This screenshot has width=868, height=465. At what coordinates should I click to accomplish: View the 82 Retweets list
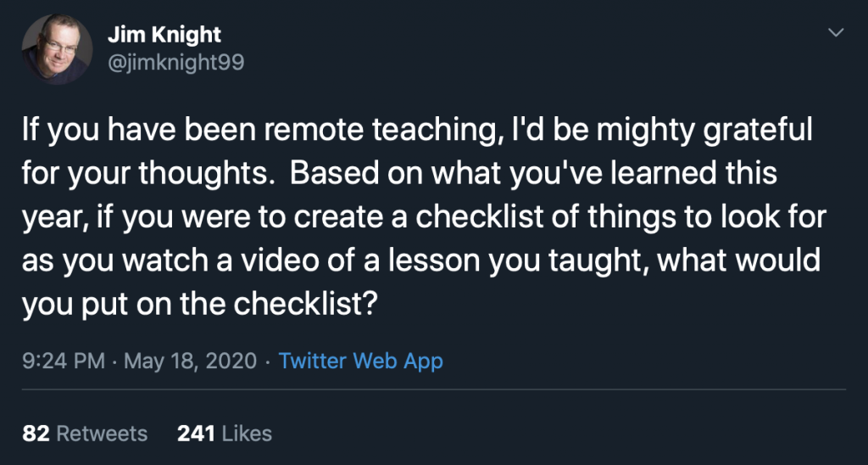tap(85, 434)
